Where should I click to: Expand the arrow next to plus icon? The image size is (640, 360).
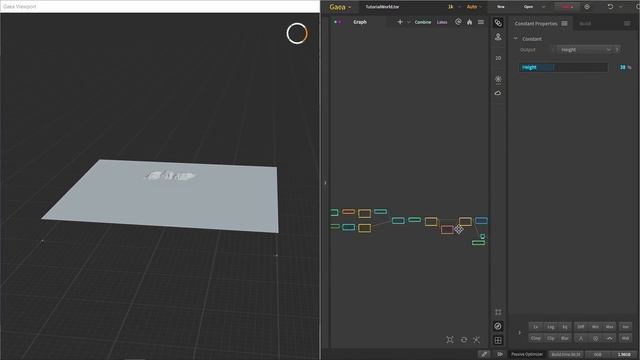(x=408, y=22)
